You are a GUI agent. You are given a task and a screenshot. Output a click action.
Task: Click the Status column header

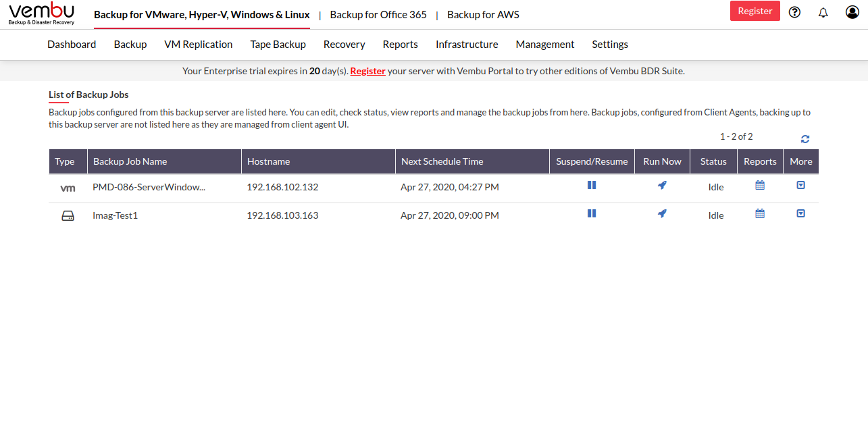[x=714, y=161]
